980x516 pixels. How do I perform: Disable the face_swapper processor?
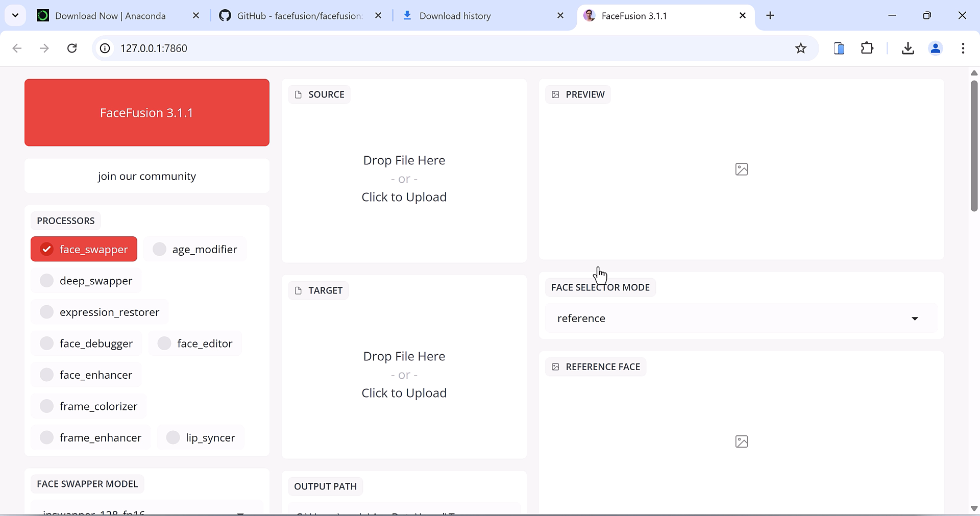coord(84,249)
